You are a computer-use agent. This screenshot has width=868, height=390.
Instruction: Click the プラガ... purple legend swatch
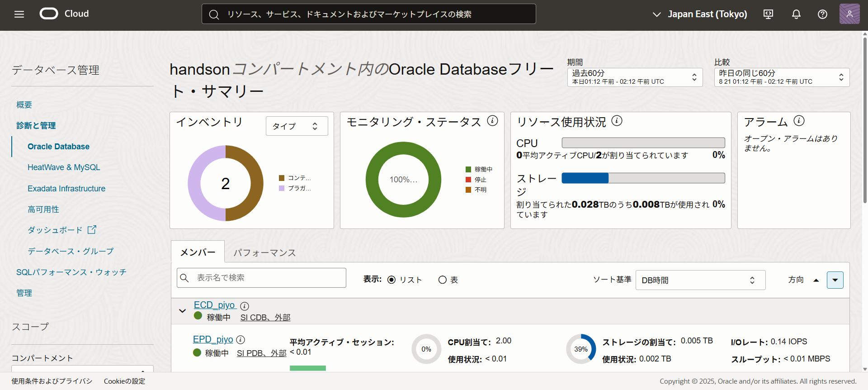click(x=282, y=188)
